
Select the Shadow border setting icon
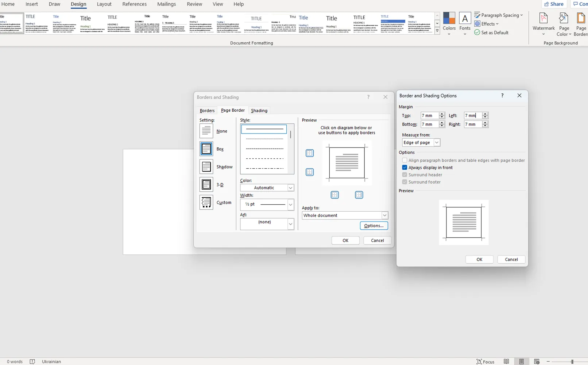click(x=206, y=166)
